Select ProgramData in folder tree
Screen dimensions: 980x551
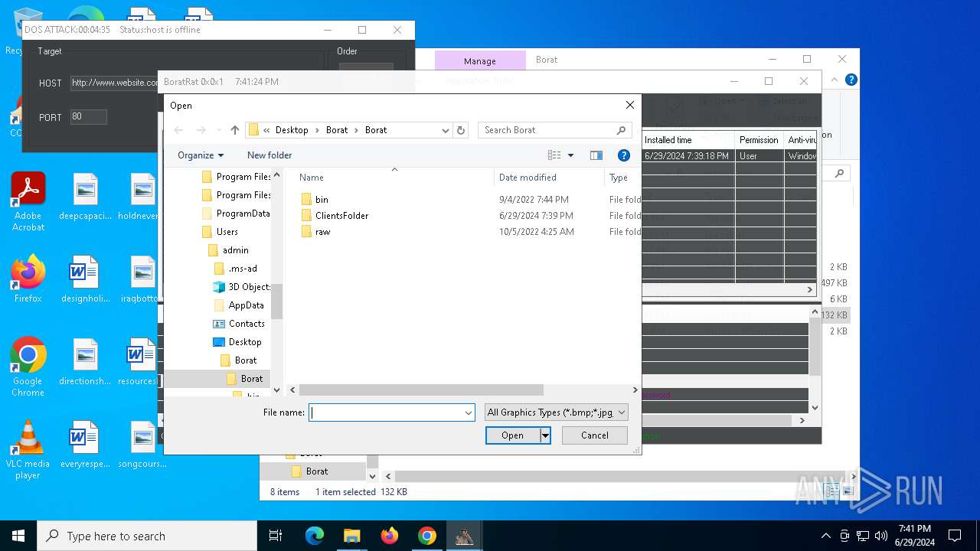coord(235,214)
